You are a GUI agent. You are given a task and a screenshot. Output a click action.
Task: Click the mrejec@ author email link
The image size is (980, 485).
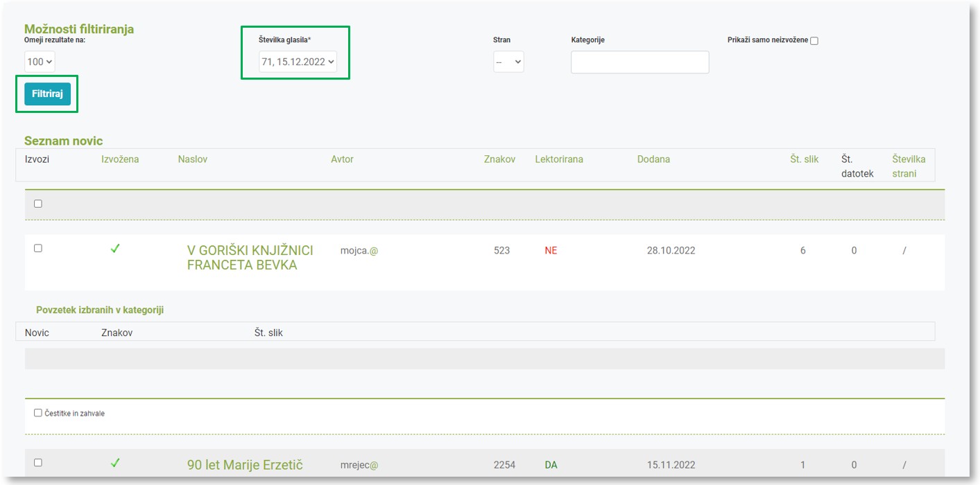click(x=359, y=465)
